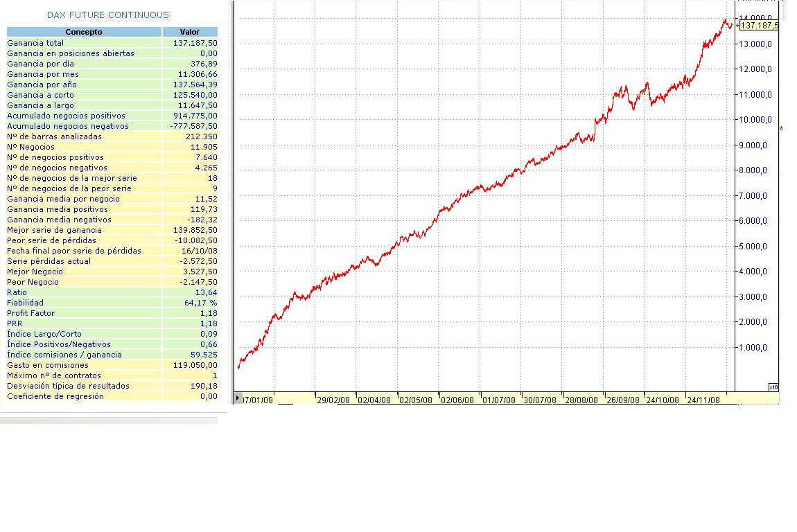Image resolution: width=797 pixels, height=532 pixels.
Task: Click the Nº de negocios negativos value 4.265
Action: tap(207, 168)
